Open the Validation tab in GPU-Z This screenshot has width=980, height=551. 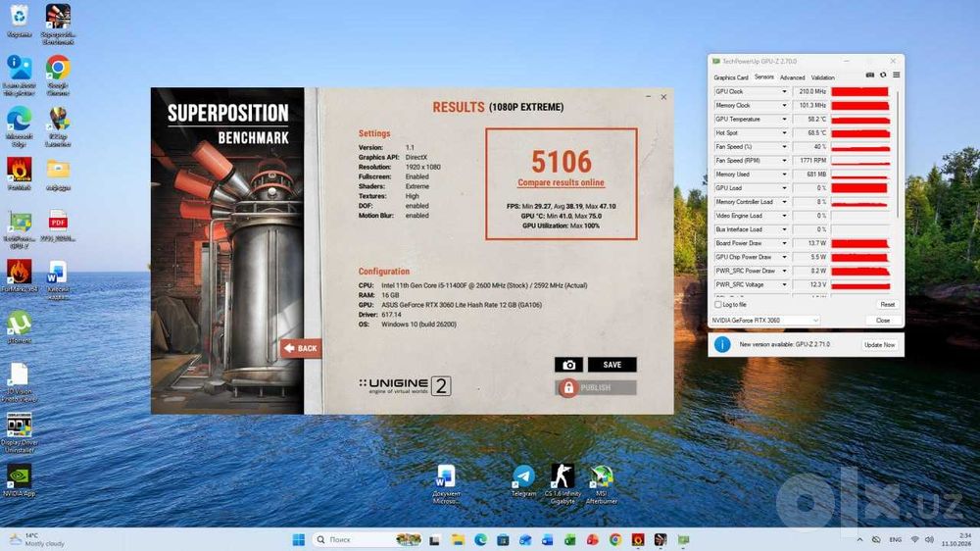pos(822,77)
